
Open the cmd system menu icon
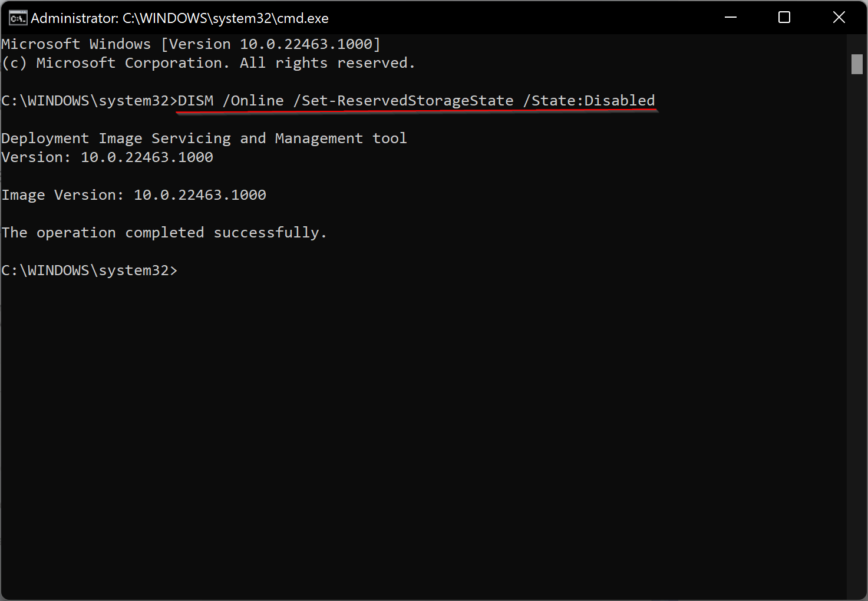coord(18,18)
